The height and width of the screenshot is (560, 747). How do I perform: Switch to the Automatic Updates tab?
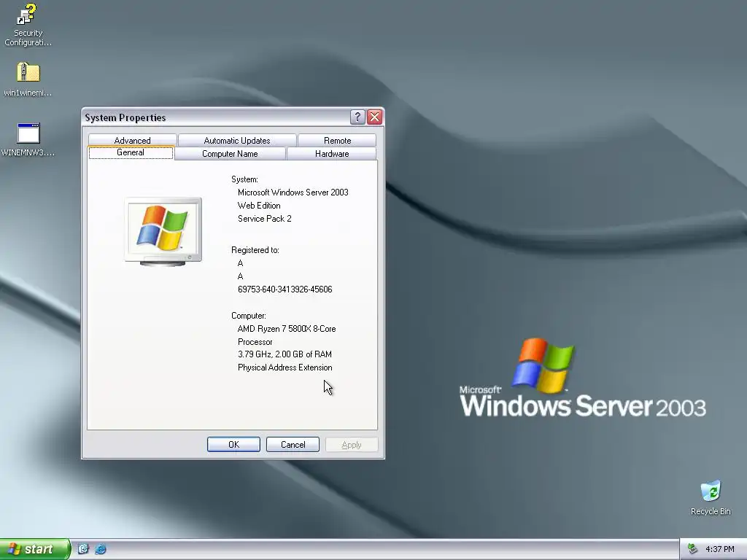(x=237, y=141)
